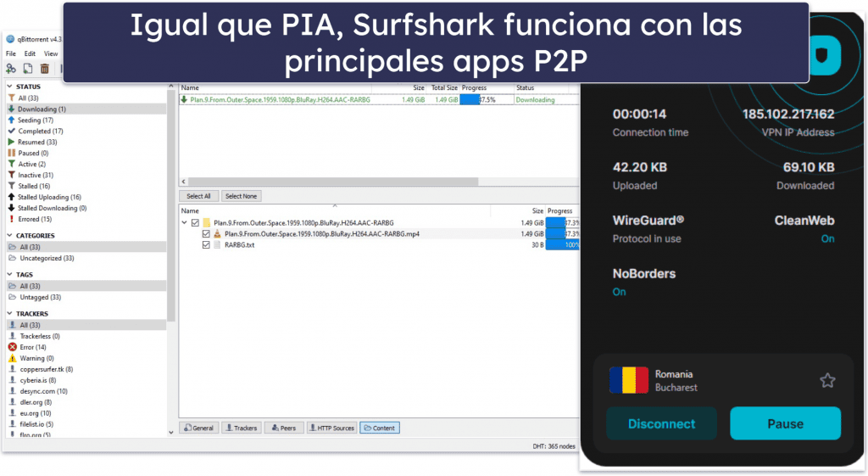Collapse the CATEGORIES section
This screenshot has width=868, height=476.
coord(9,236)
